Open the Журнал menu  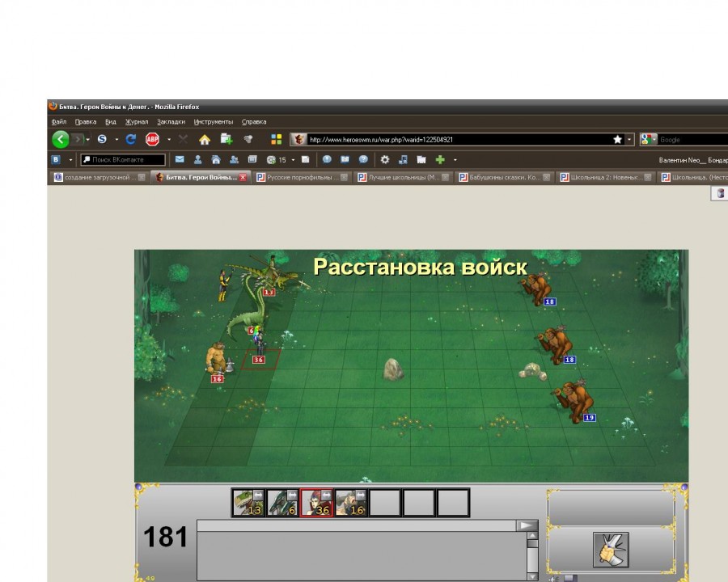click(137, 121)
